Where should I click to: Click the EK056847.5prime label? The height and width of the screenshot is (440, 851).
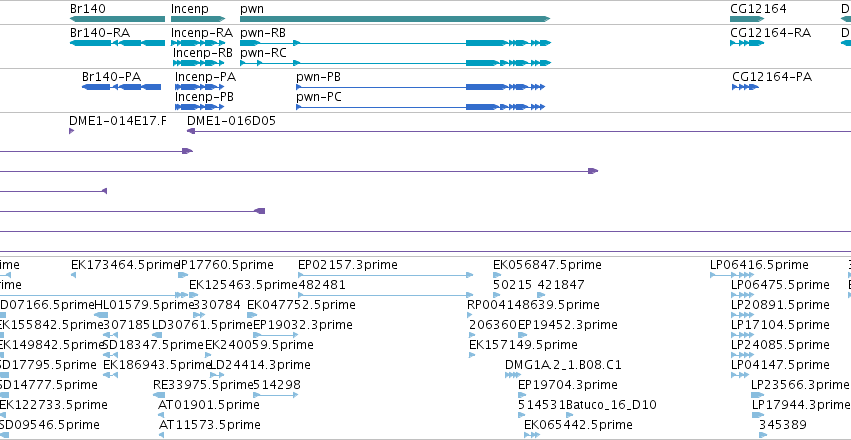[547, 265]
